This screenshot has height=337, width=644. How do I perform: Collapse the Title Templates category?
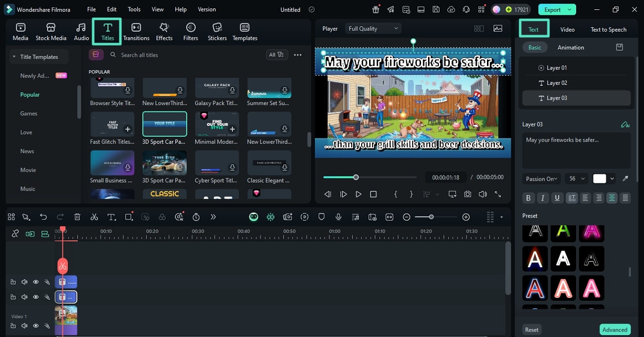coord(14,57)
